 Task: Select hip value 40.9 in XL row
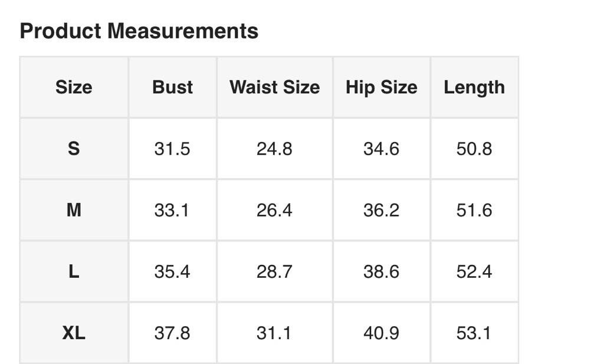pos(381,333)
